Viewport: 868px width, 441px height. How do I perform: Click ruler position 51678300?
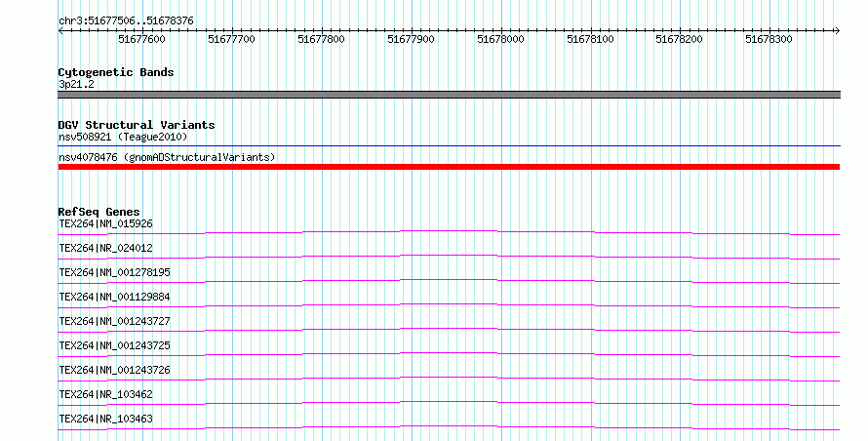[x=769, y=39]
